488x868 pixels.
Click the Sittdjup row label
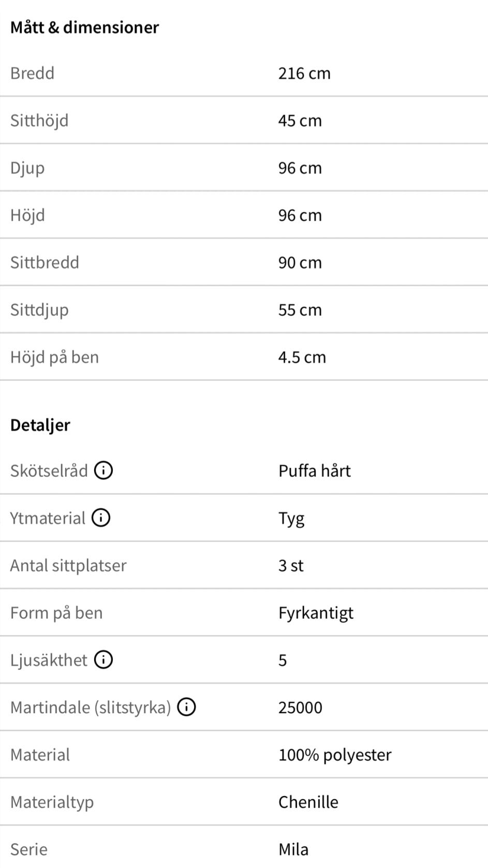point(39,310)
